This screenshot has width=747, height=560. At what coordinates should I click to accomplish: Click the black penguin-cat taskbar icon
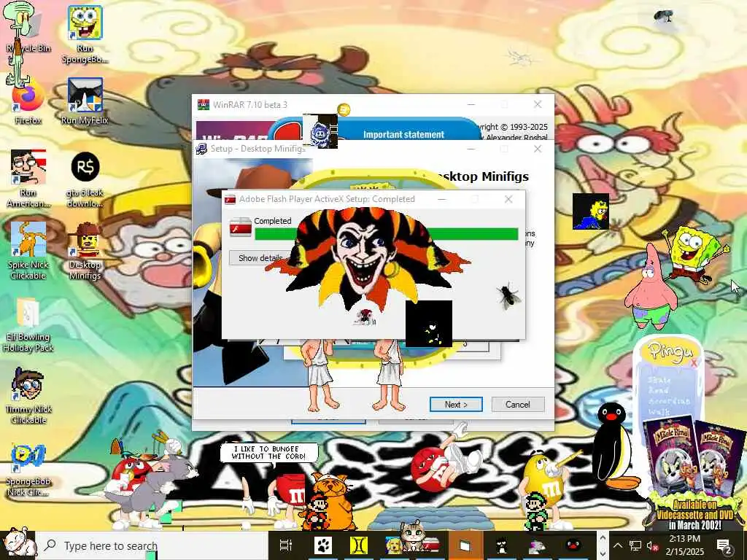tap(500, 546)
